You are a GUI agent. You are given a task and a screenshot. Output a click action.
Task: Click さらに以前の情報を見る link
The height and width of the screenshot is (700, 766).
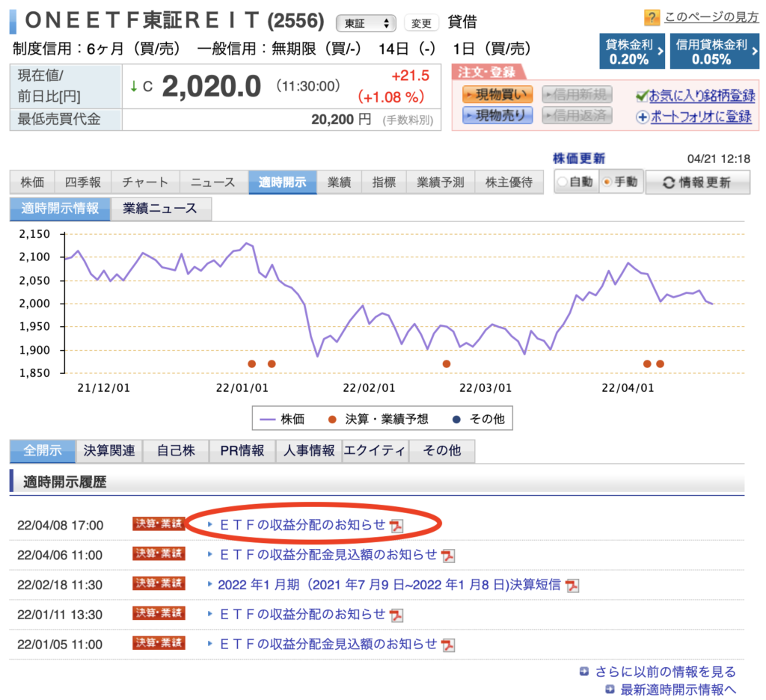pyautogui.click(x=665, y=672)
